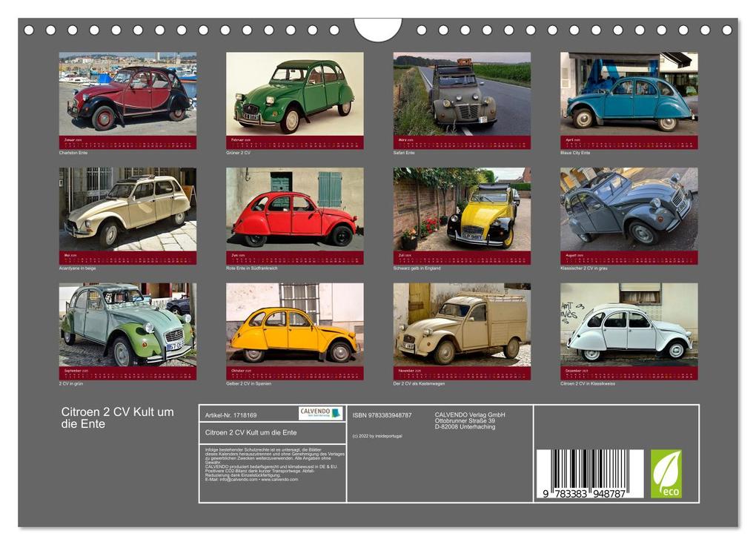View the 2 CV Kastenwagen van photo
This screenshot has width=756, height=545.
click(462, 325)
